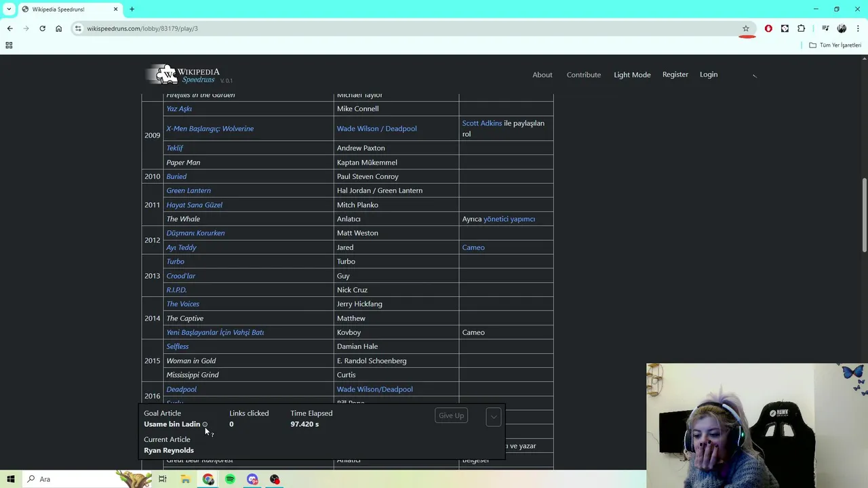Open the recording app icon on the taskbar
The image size is (868, 488).
275,479
